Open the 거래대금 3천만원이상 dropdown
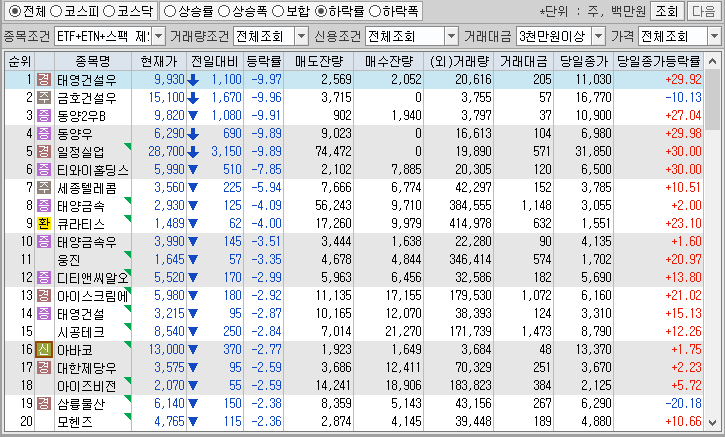 coord(599,36)
